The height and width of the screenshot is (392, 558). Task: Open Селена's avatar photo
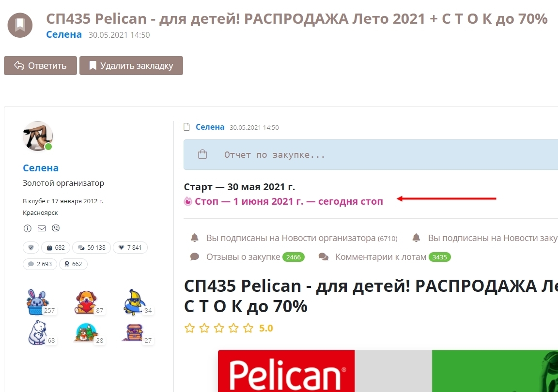click(x=38, y=136)
